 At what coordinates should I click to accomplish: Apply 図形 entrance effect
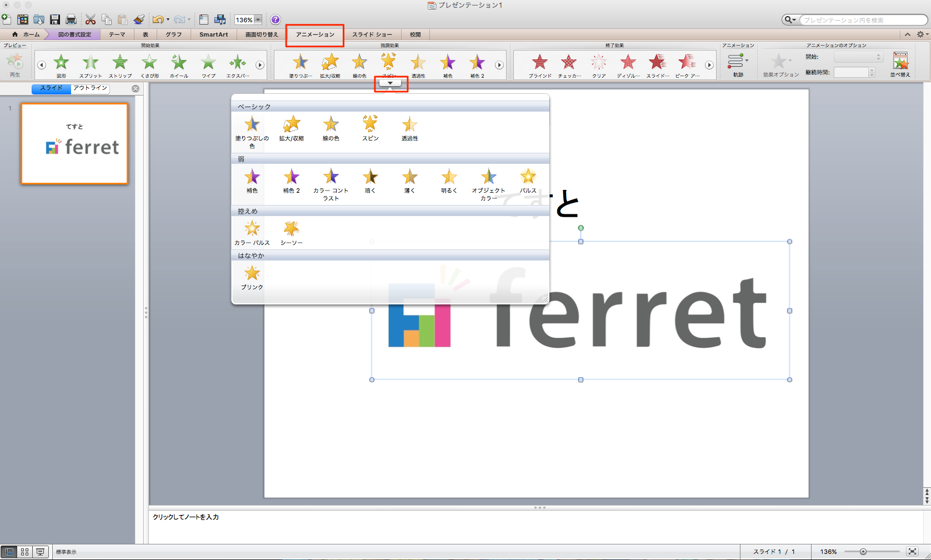(61, 66)
